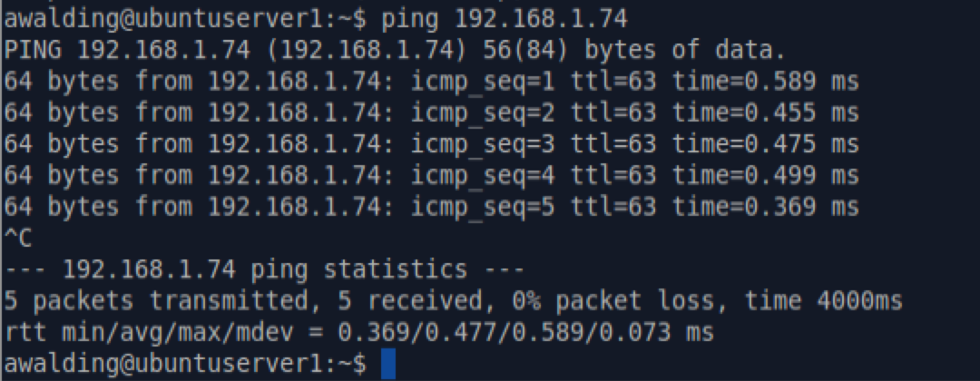Click the time=0.455 ms value
Viewport: 980px width, 381px height.
pos(765,112)
